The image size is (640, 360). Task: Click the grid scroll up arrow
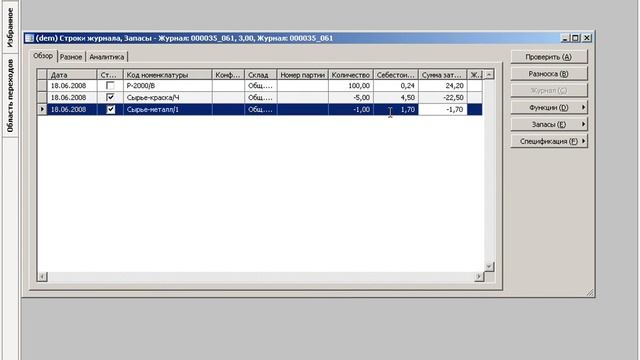489,75
